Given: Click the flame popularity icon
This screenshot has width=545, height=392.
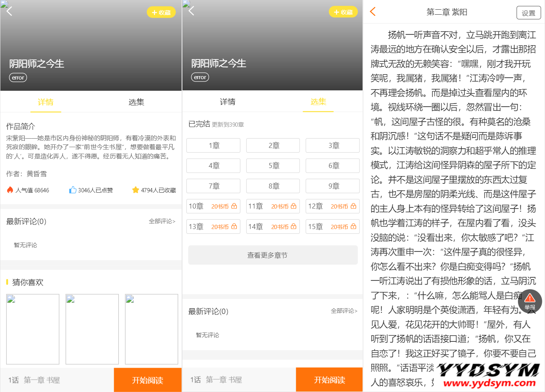Looking at the screenshot, I should 10,190.
